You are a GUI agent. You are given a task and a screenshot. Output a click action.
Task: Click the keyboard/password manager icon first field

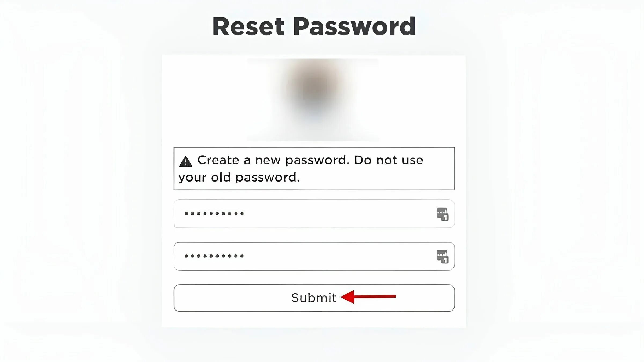pyautogui.click(x=442, y=214)
